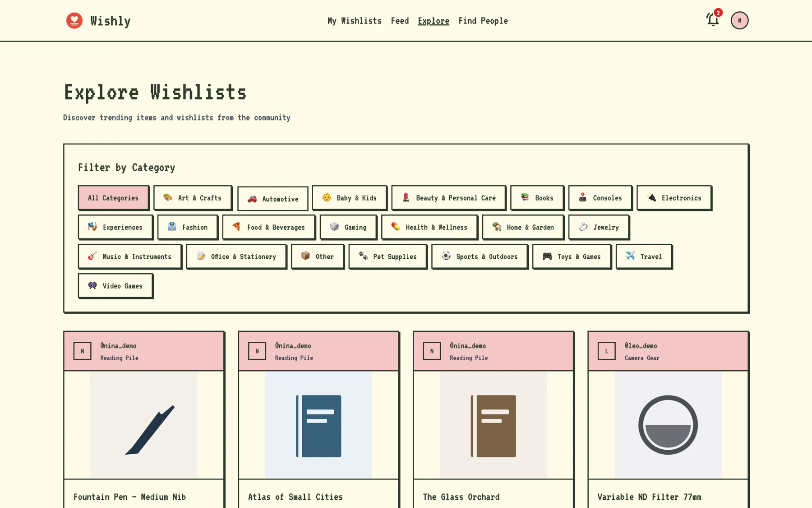
Task: Filter by Consoles category
Action: tap(600, 198)
